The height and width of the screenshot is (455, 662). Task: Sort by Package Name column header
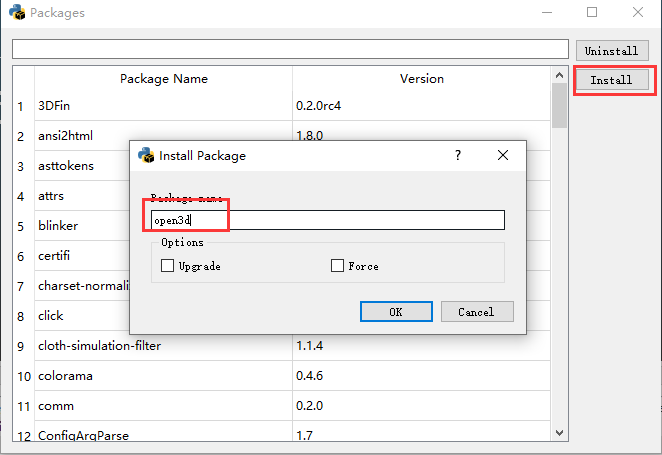[x=163, y=78]
